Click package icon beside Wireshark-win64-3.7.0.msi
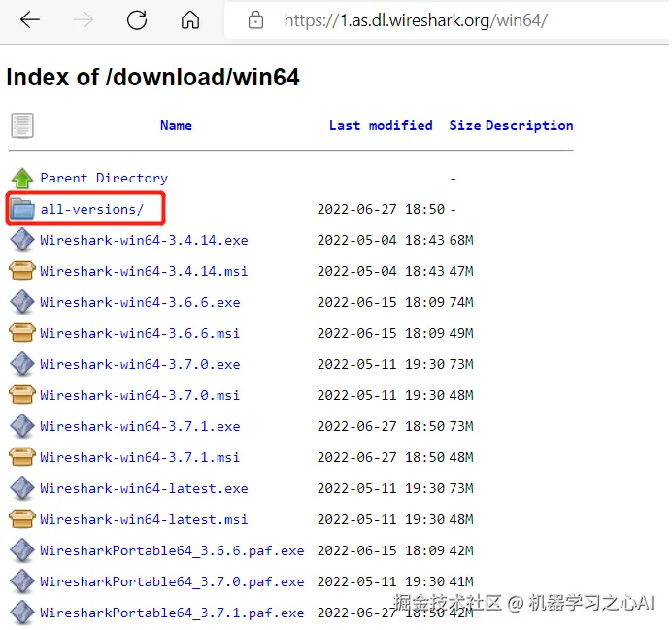 click(x=22, y=395)
